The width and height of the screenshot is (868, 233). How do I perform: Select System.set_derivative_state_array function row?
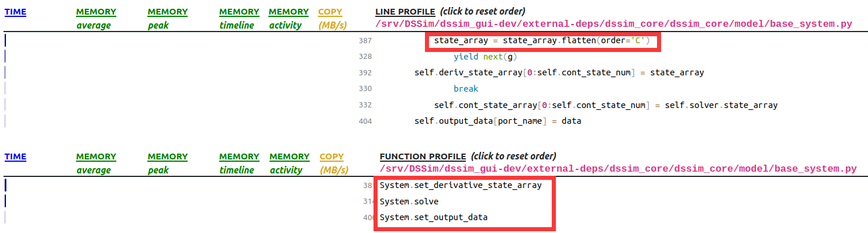(461, 185)
